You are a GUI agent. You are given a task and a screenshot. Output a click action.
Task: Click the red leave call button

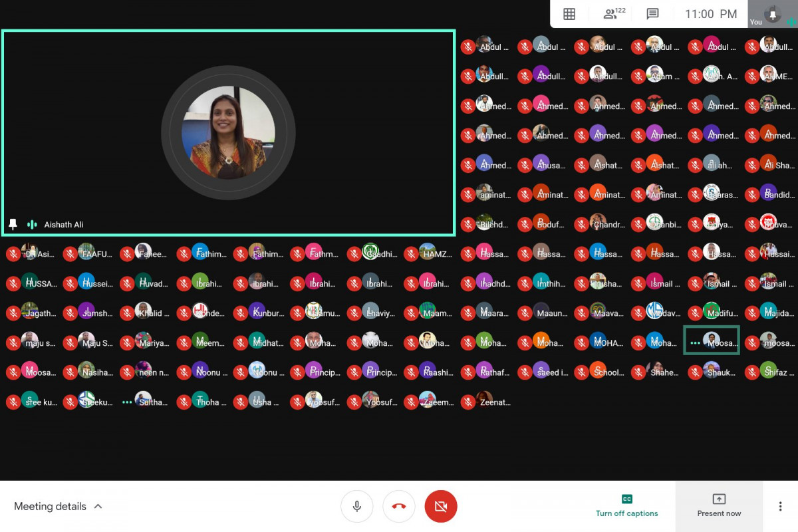point(399,507)
